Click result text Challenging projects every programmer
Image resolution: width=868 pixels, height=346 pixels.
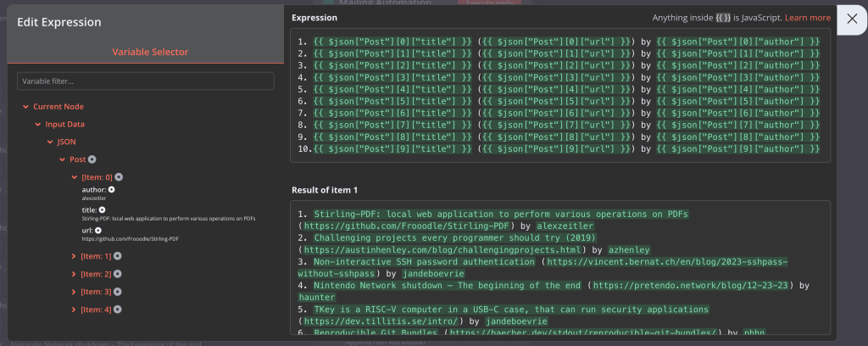click(x=455, y=237)
